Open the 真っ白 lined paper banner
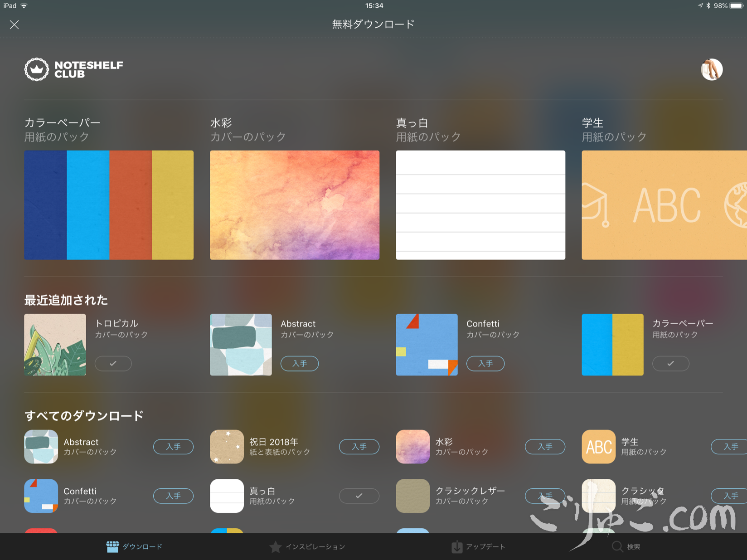The width and height of the screenshot is (747, 560). 480,205
